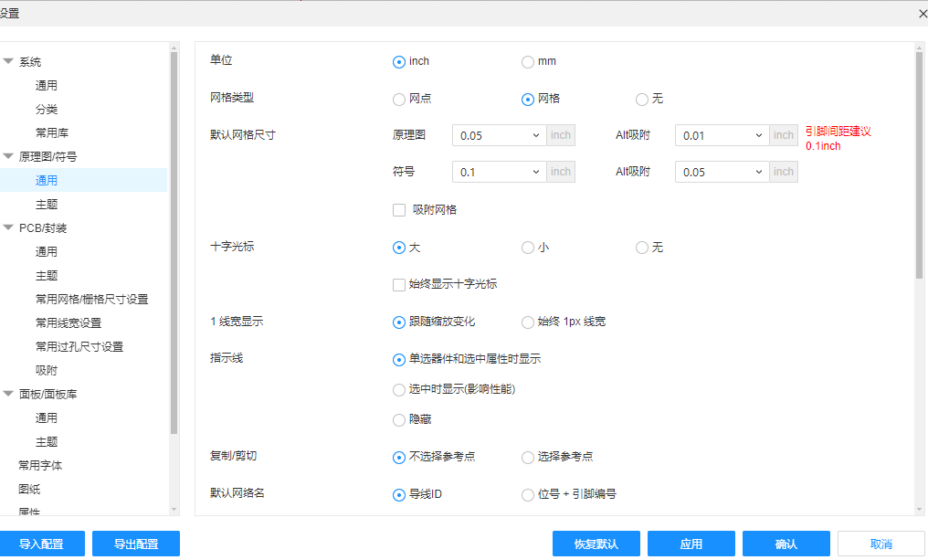Choose 网点 grid type
Screen dimensions: 928x560
[399, 100]
